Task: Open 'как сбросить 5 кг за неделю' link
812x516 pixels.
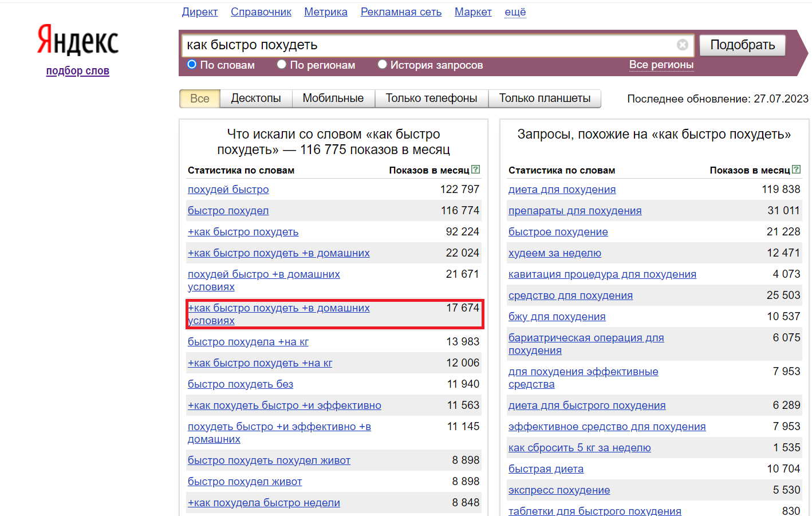Action: click(x=580, y=448)
